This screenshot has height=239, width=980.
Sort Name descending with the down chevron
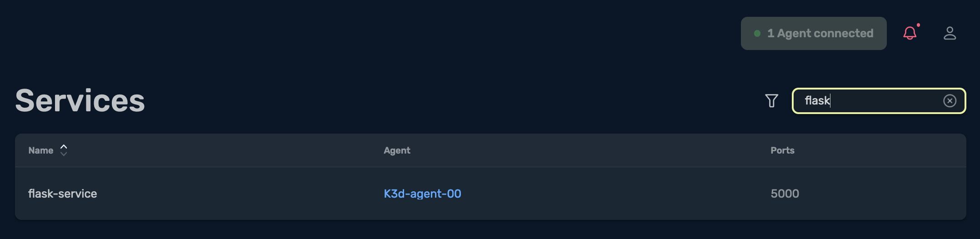(64, 154)
